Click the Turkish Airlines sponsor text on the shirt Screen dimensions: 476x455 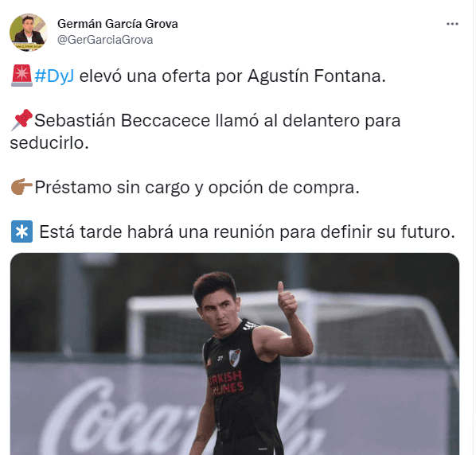pos(227,383)
